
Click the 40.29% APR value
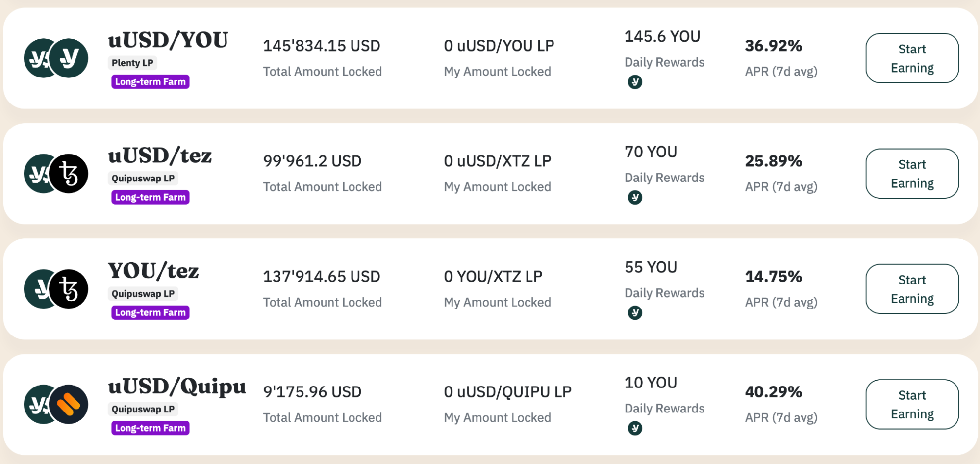click(x=773, y=391)
